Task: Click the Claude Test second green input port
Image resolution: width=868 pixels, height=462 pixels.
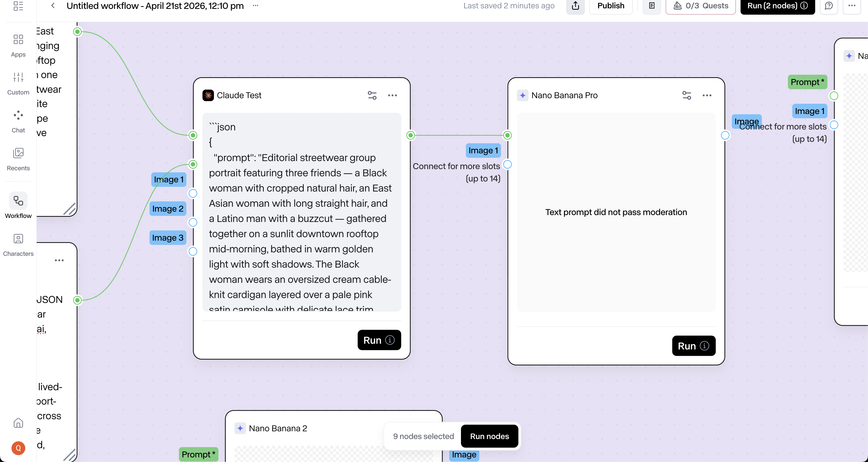Action: (193, 165)
